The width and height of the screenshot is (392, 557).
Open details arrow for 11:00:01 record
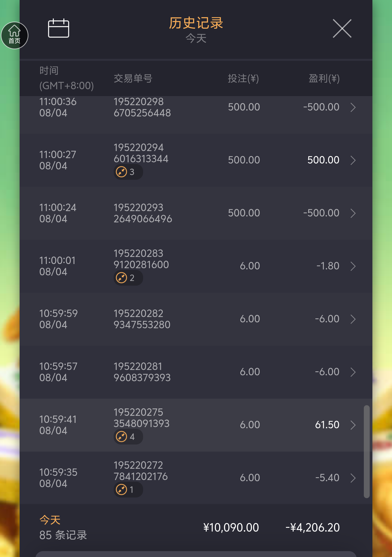pyautogui.click(x=353, y=266)
